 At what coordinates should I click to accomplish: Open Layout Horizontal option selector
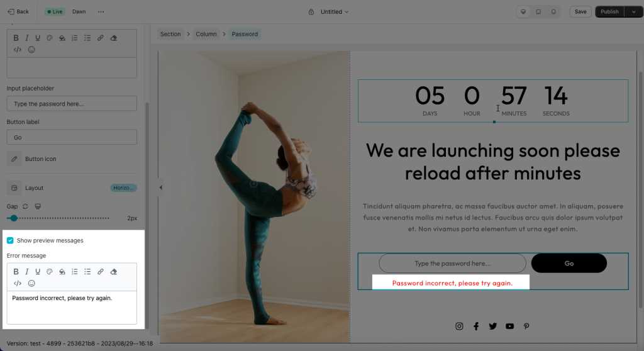(x=123, y=188)
